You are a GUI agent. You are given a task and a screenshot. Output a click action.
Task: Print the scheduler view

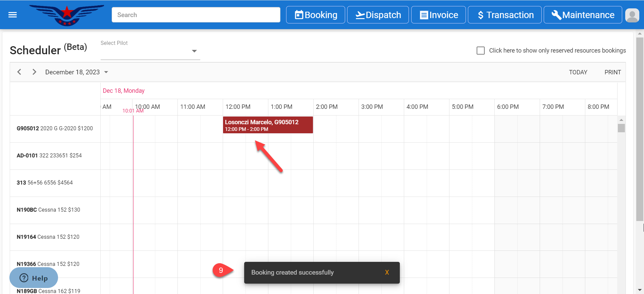612,72
